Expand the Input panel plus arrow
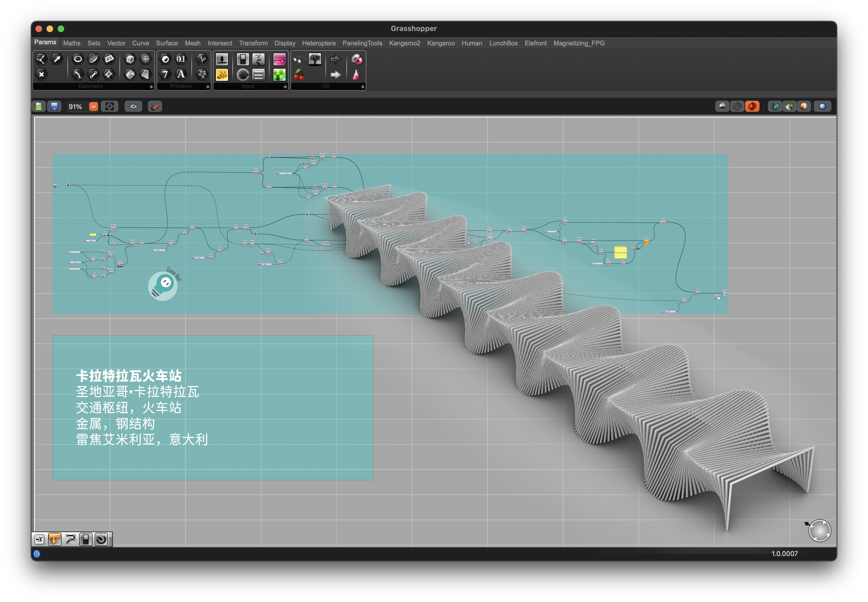Viewport: 868px width, 602px height. pyautogui.click(x=285, y=87)
